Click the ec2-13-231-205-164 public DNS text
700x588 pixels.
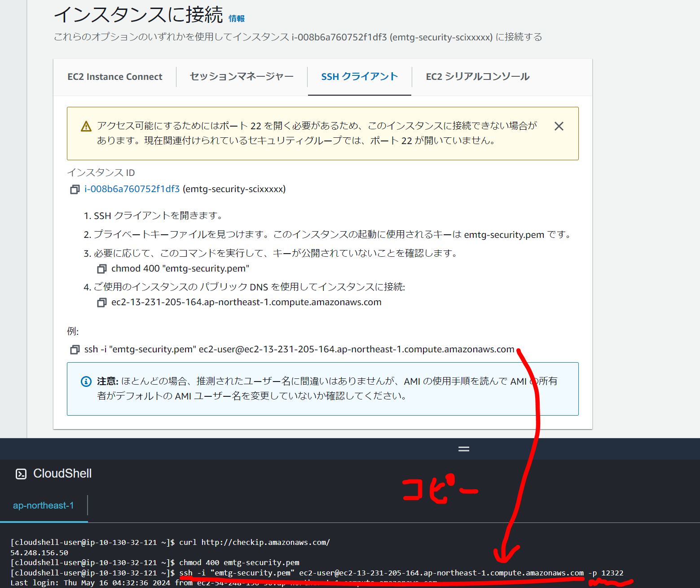pos(247,302)
